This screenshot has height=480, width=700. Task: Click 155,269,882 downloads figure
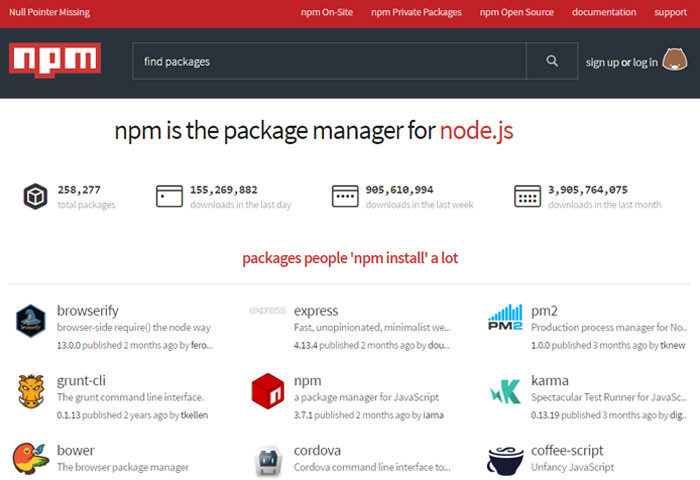[x=224, y=190]
